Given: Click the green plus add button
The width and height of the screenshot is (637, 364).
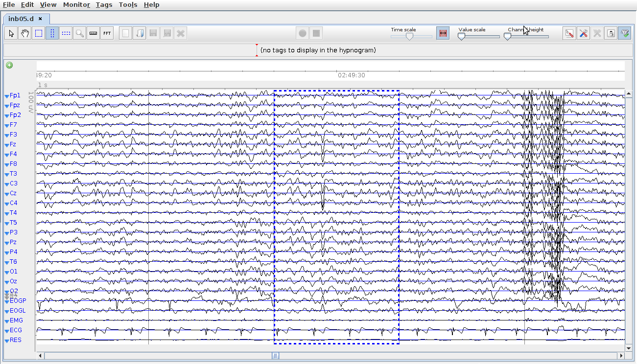Looking at the screenshot, I should pos(9,65).
